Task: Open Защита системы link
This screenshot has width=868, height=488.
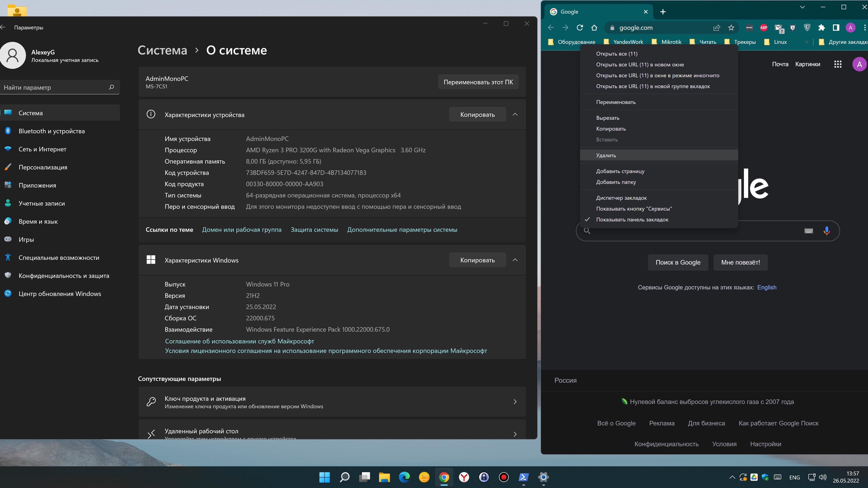Action: (x=314, y=230)
